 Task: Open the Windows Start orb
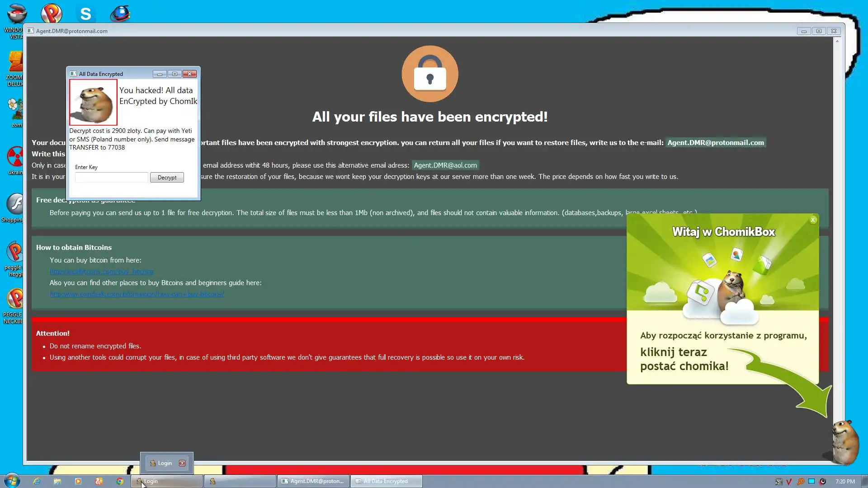12,481
